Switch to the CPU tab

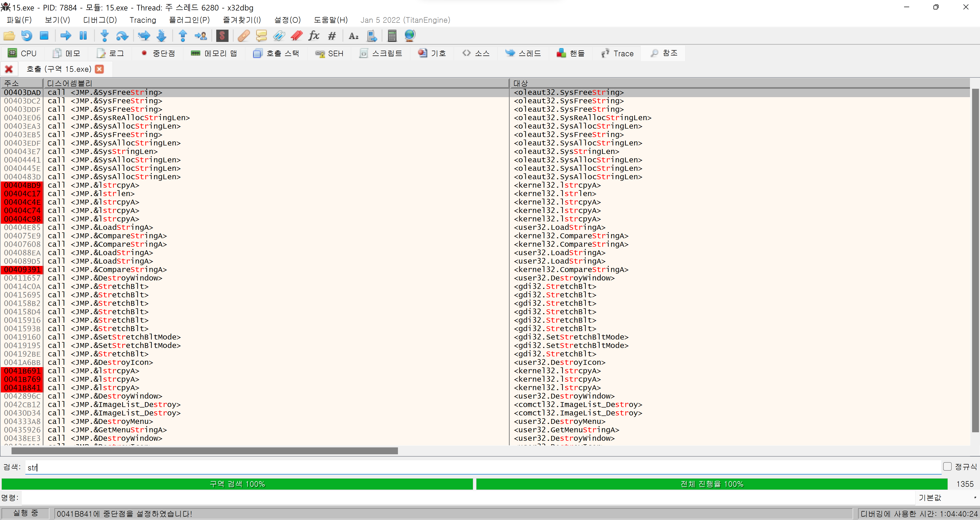22,53
